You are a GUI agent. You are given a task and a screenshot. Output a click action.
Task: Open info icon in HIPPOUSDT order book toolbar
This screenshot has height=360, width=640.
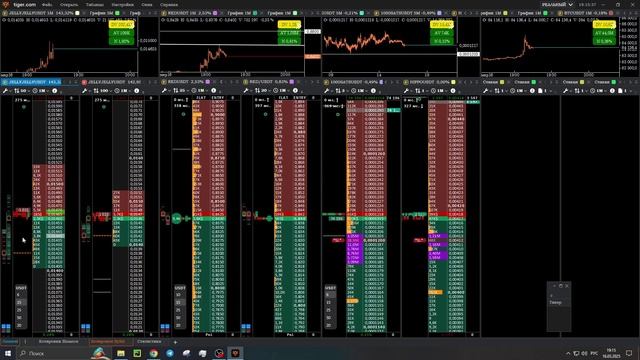tap(453, 91)
